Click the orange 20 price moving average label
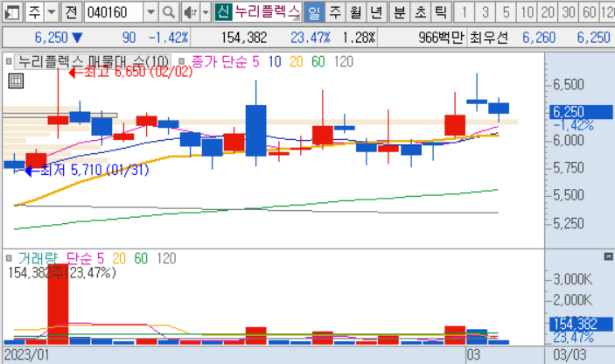Viewport: 615px width, 364px height. point(296,61)
